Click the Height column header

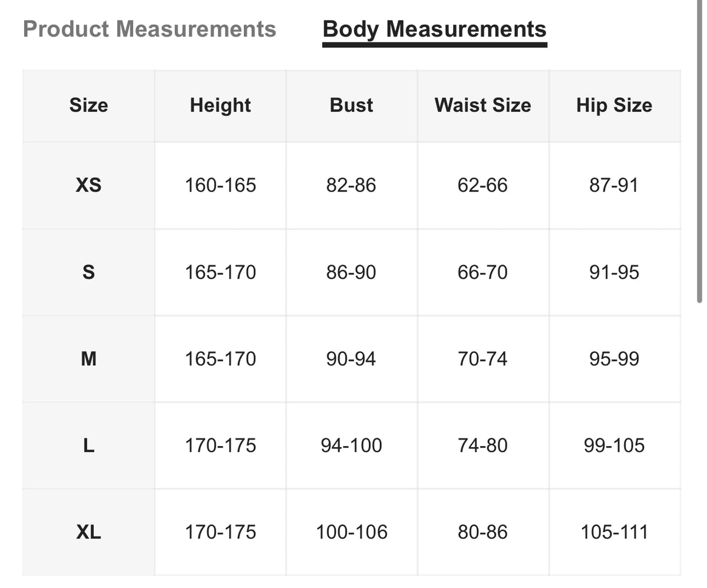coord(220,105)
